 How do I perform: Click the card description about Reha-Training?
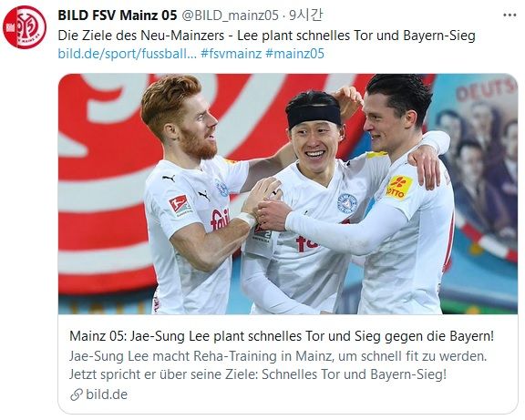tap(278, 365)
